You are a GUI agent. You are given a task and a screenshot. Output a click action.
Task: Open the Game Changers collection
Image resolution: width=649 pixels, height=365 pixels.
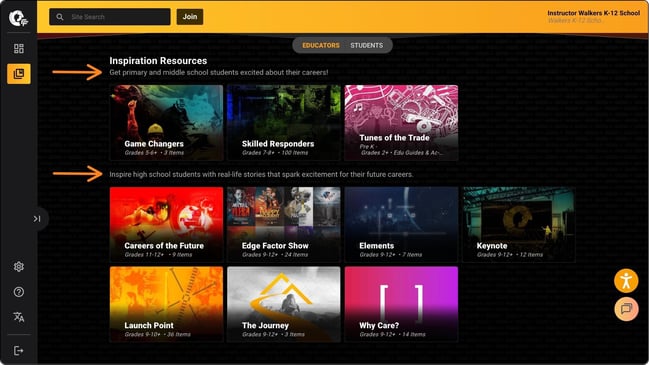166,123
